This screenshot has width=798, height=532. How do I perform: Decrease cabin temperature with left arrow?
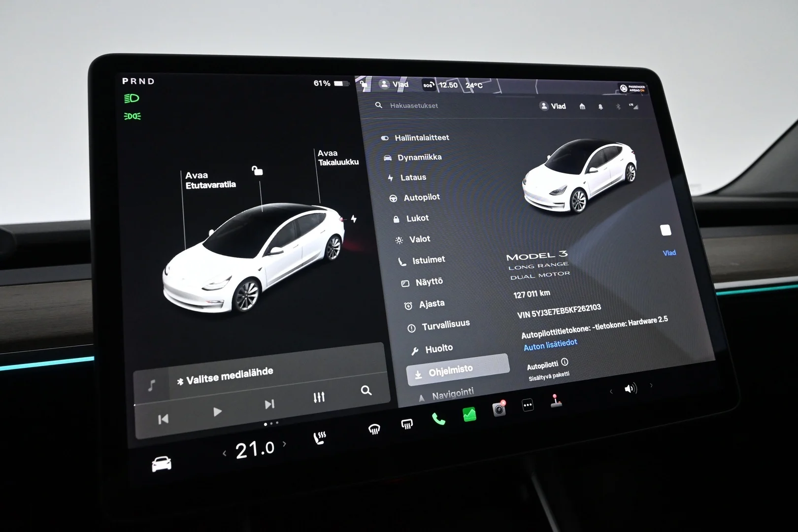(225, 453)
